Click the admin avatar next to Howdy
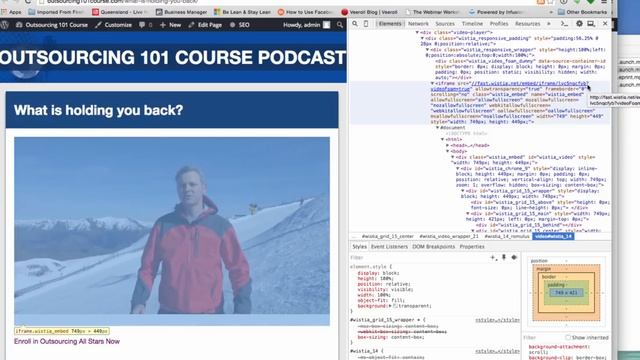Image resolution: width=640 pixels, height=360 pixels. point(327,25)
